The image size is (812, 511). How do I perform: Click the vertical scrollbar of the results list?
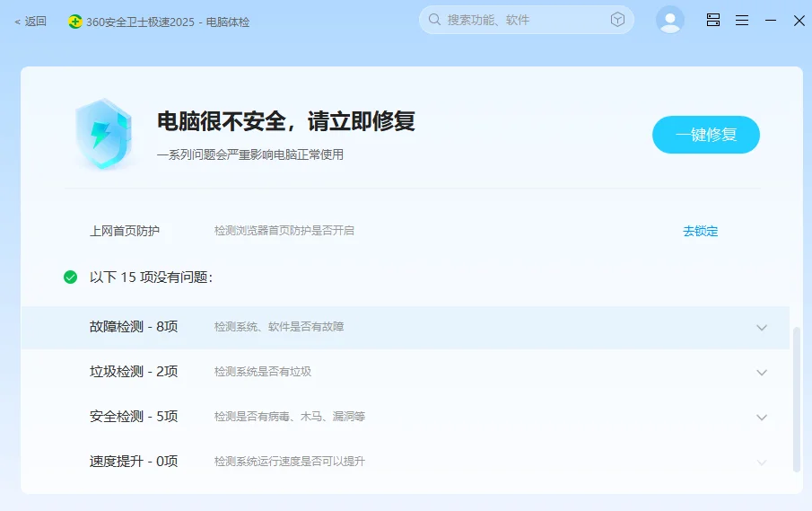pos(797,399)
